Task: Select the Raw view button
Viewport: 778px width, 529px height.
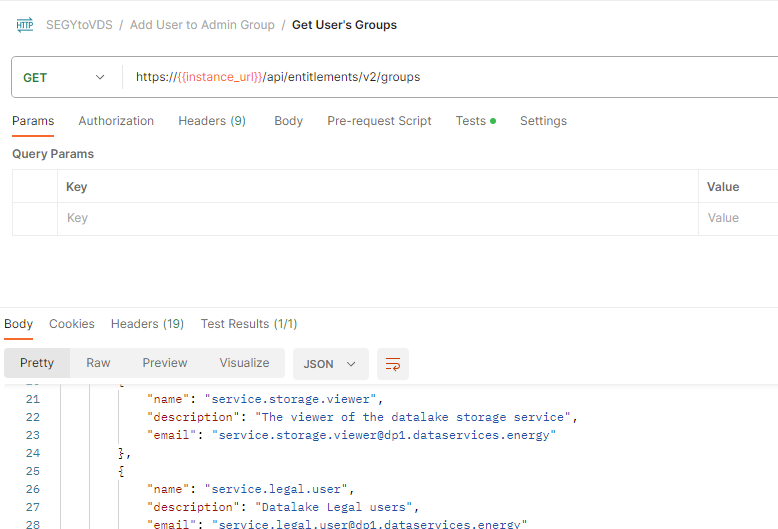Action: pyautogui.click(x=98, y=363)
